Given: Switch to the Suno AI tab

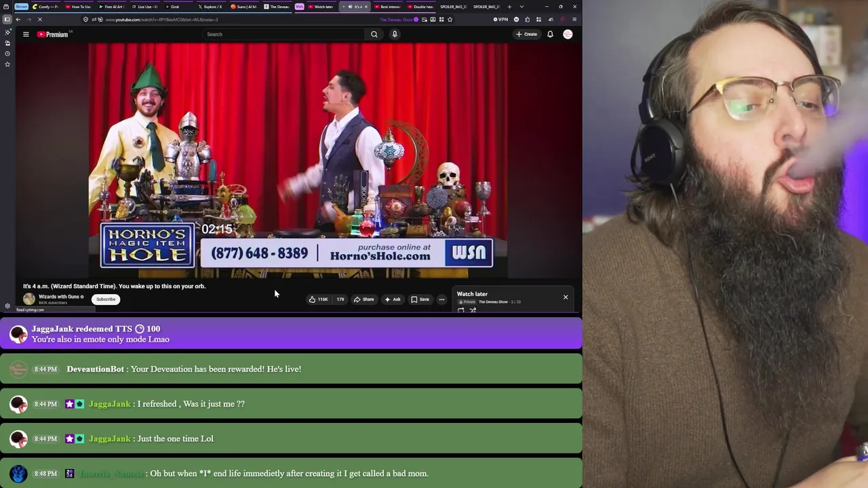Looking at the screenshot, I should click(245, 7).
